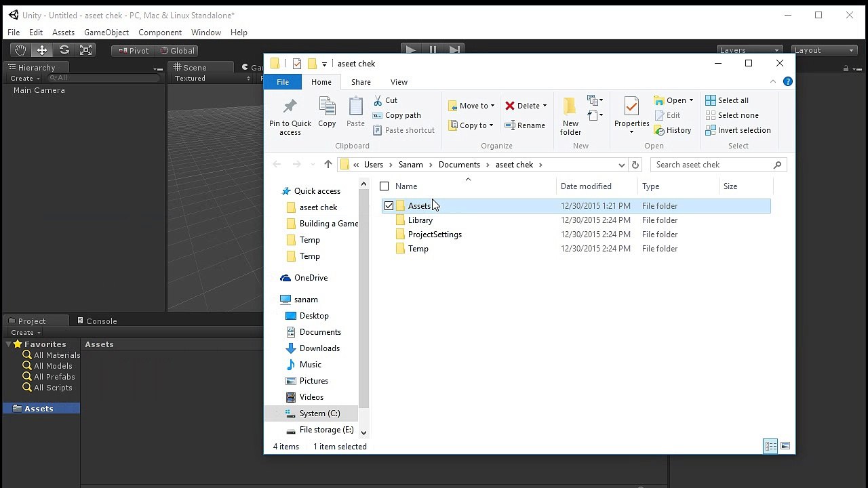The image size is (868, 488).
Task: Select the Unity Hand tool
Action: (20, 50)
